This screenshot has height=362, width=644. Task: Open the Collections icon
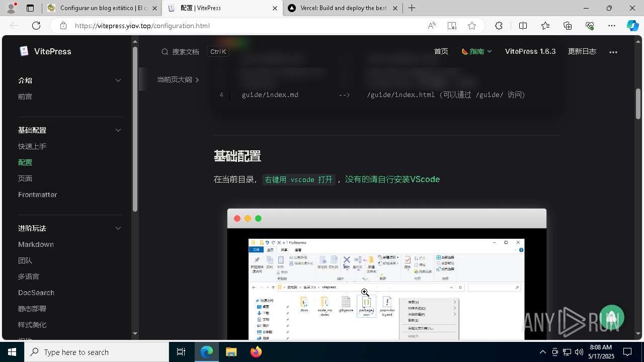click(x=568, y=26)
